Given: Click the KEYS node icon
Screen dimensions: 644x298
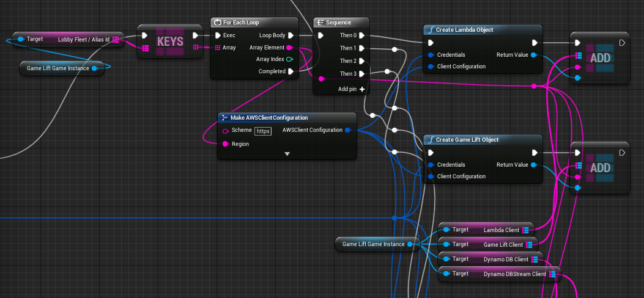Looking at the screenshot, I should 170,42.
